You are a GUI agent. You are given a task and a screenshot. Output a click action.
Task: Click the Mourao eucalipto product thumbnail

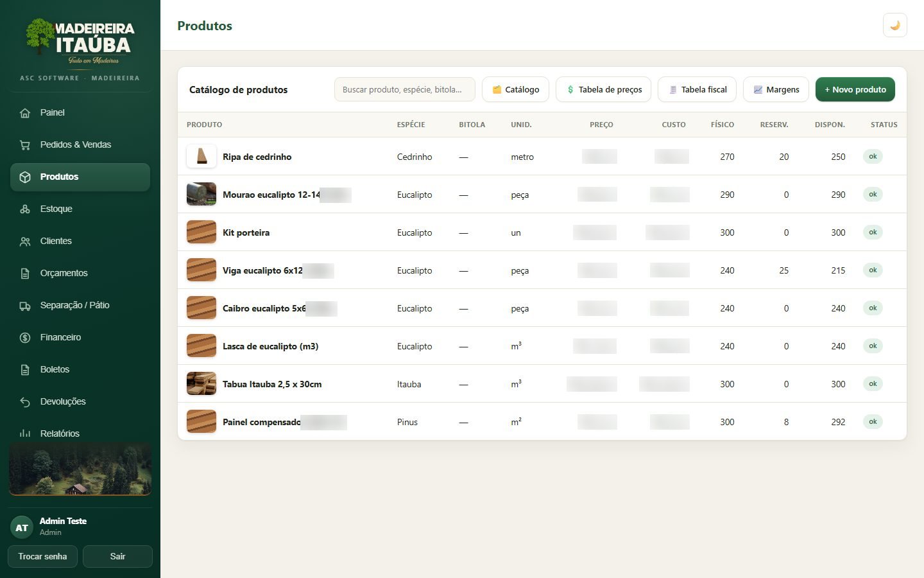[201, 194]
